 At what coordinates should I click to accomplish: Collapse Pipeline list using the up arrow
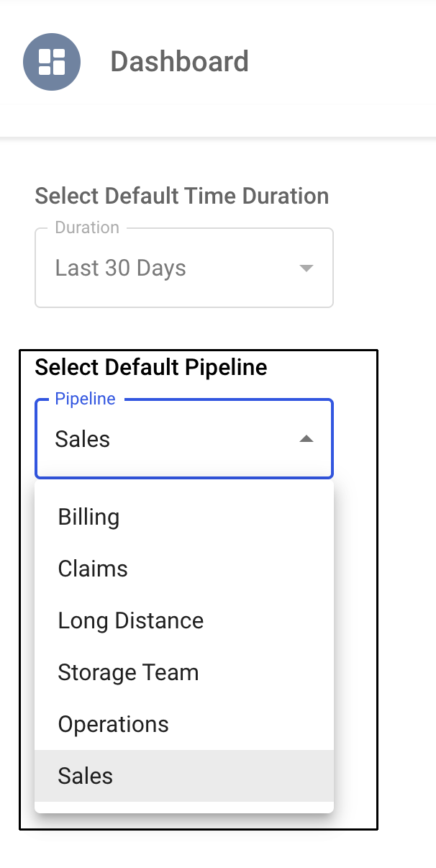pyautogui.click(x=306, y=439)
